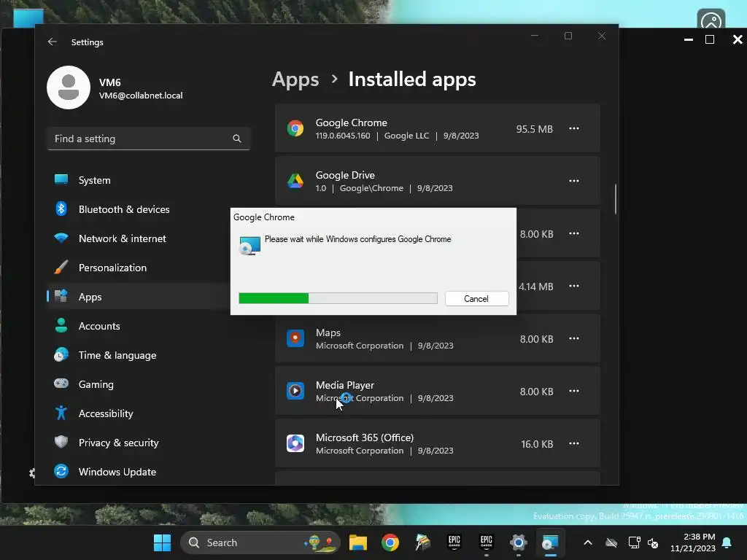
Task: Focus the Find a setting search box
Action: click(x=149, y=139)
